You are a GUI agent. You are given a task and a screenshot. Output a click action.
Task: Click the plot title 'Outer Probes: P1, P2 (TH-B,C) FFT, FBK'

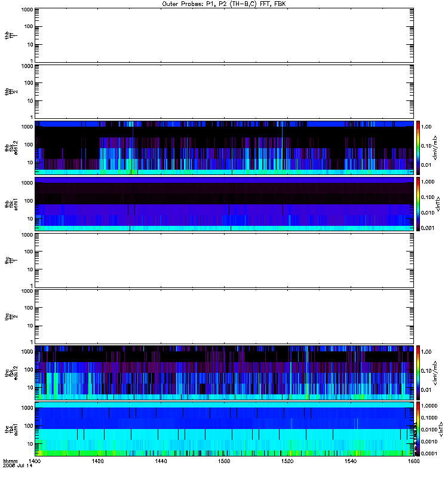coord(224,4)
